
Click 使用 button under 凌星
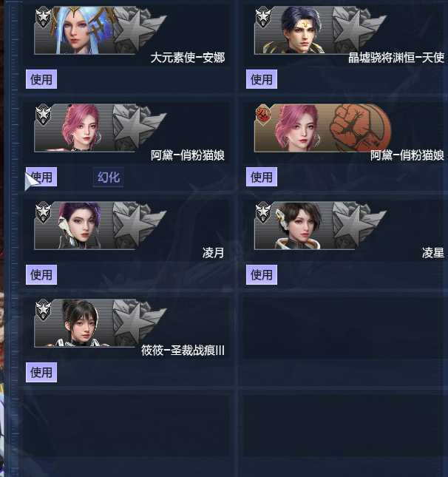pyautogui.click(x=262, y=274)
